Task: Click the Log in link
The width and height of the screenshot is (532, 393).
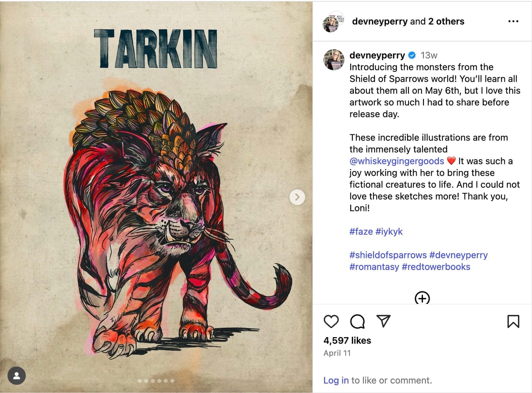Action: pyautogui.click(x=336, y=380)
